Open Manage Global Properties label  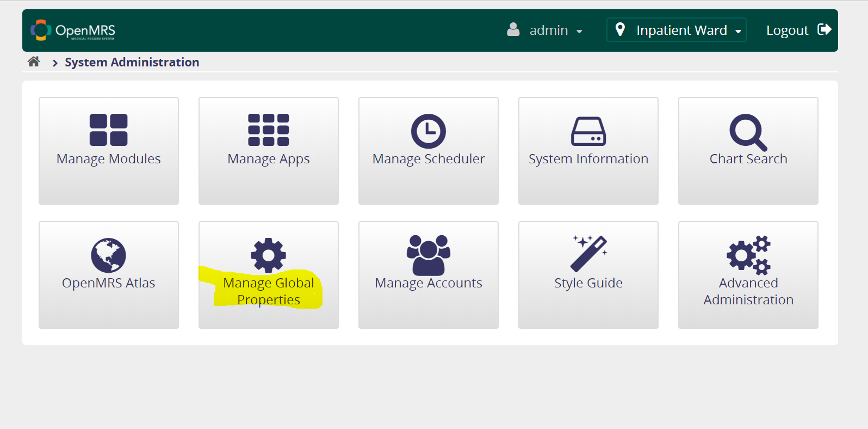pos(269,291)
